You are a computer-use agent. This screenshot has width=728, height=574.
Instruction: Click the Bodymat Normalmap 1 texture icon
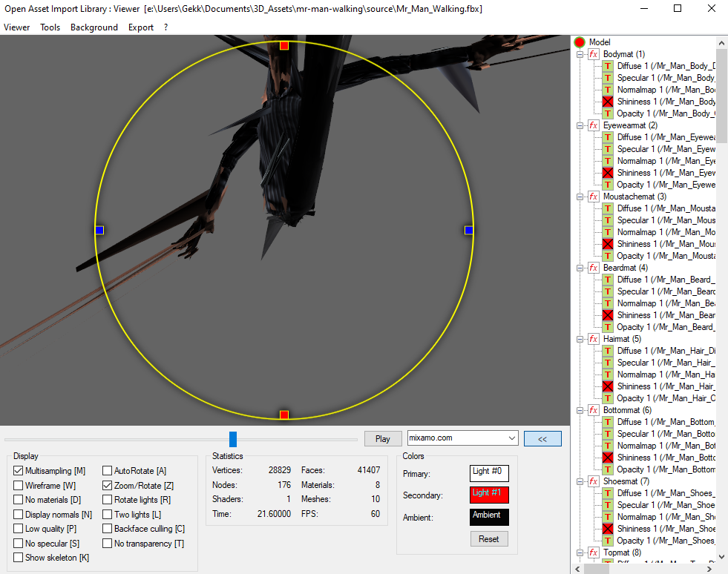point(608,90)
